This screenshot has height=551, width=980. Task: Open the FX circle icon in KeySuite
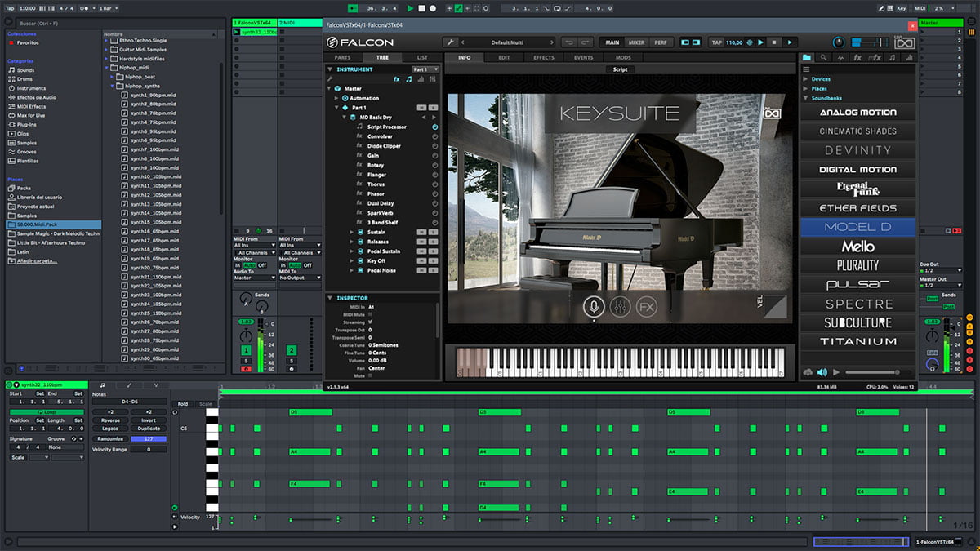point(647,307)
